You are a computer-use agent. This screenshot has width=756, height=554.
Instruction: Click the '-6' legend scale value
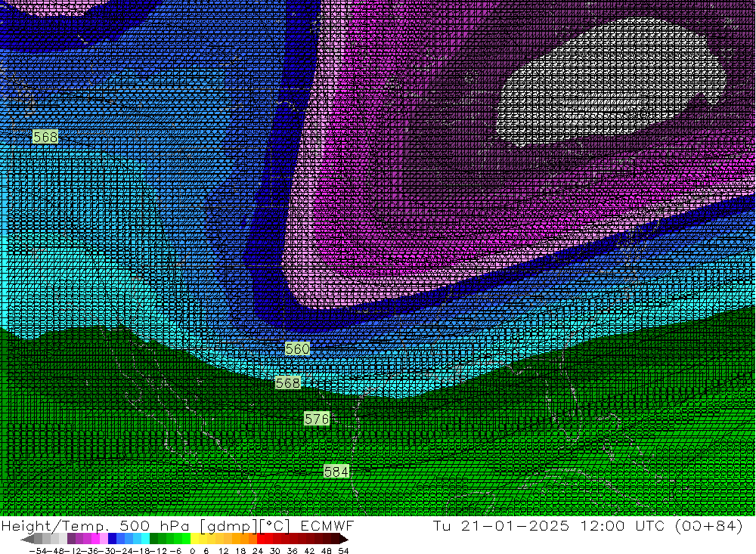pyautogui.click(x=175, y=551)
